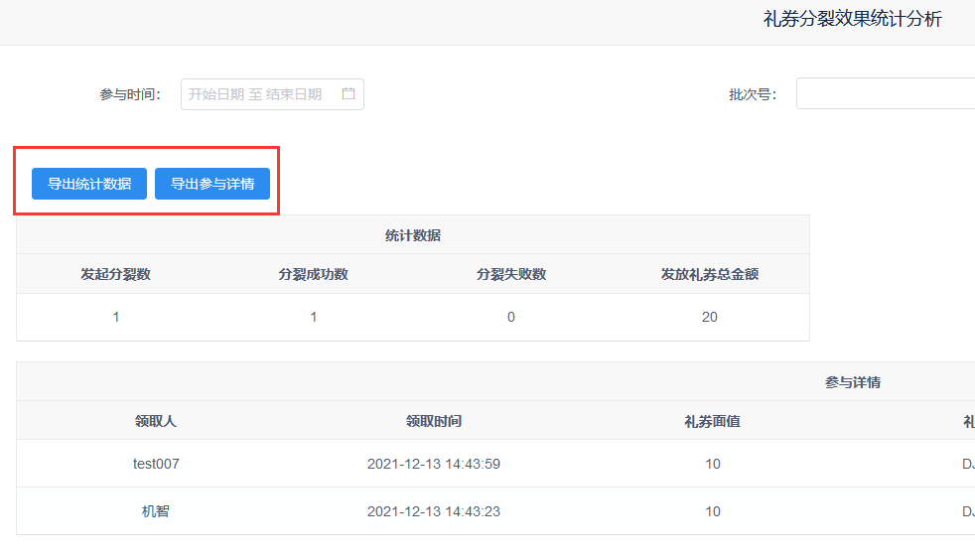Click the 开始日期 start date field
Image resolution: width=975 pixels, height=560 pixels.
point(215,94)
